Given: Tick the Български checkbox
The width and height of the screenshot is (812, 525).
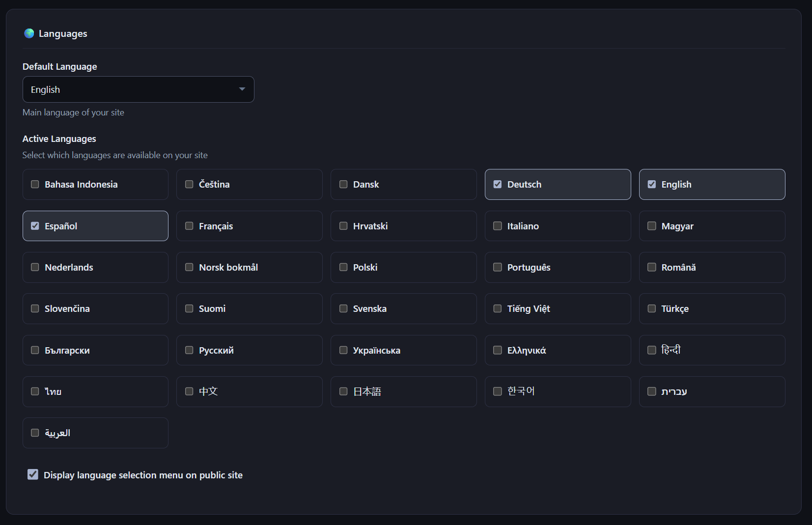Looking at the screenshot, I should [x=35, y=350].
